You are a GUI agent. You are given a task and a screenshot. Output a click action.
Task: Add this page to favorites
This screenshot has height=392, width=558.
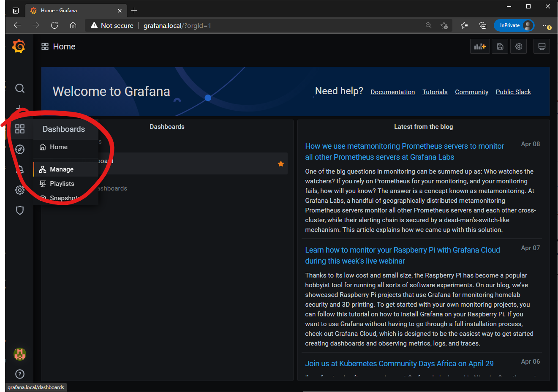444,25
